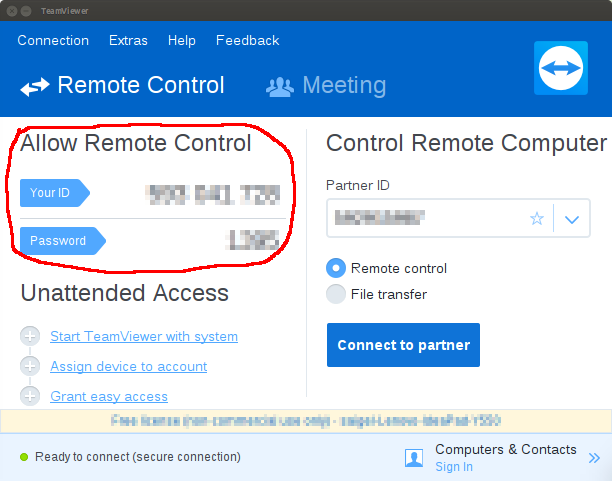The width and height of the screenshot is (612, 481).
Task: Click into the Partner ID input field
Action: click(425, 218)
